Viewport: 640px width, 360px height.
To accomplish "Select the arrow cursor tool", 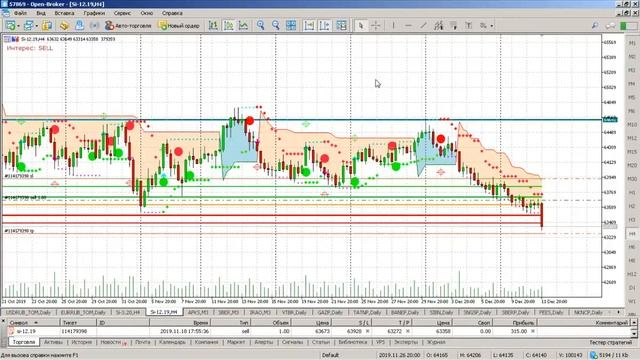I will [360, 25].
